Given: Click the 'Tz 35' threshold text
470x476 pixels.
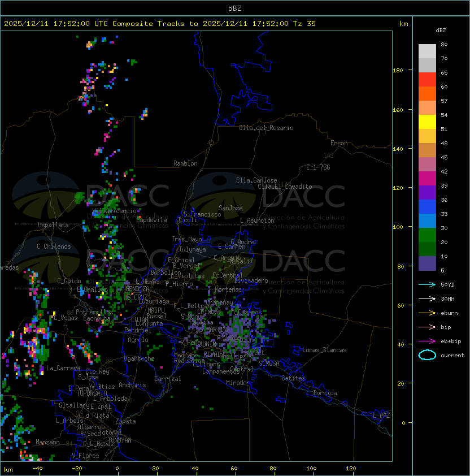Looking at the screenshot, I should [x=304, y=24].
